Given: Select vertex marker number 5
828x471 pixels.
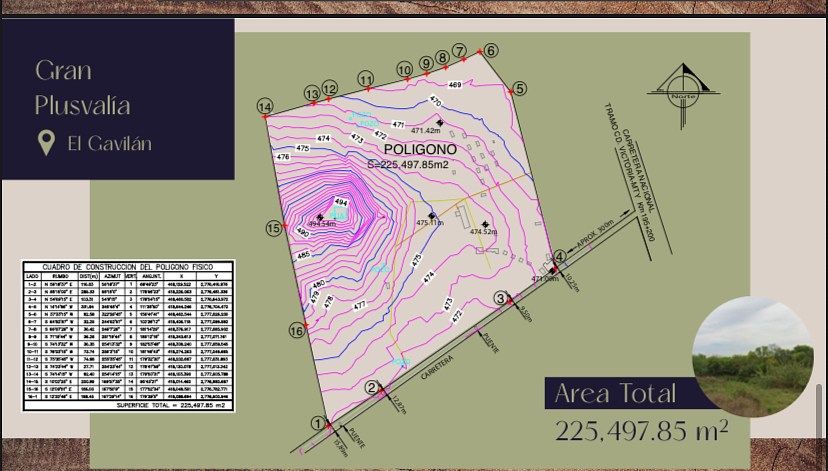Looking at the screenshot, I should pos(519,89).
